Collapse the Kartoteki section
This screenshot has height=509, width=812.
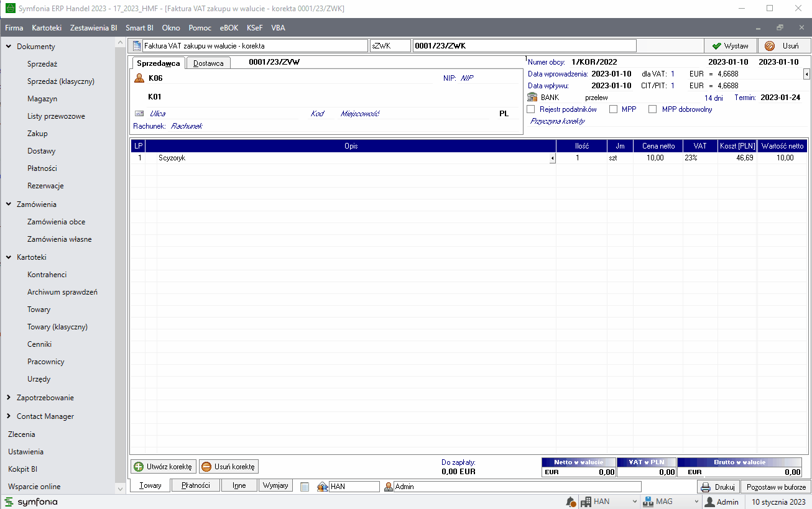(x=9, y=257)
